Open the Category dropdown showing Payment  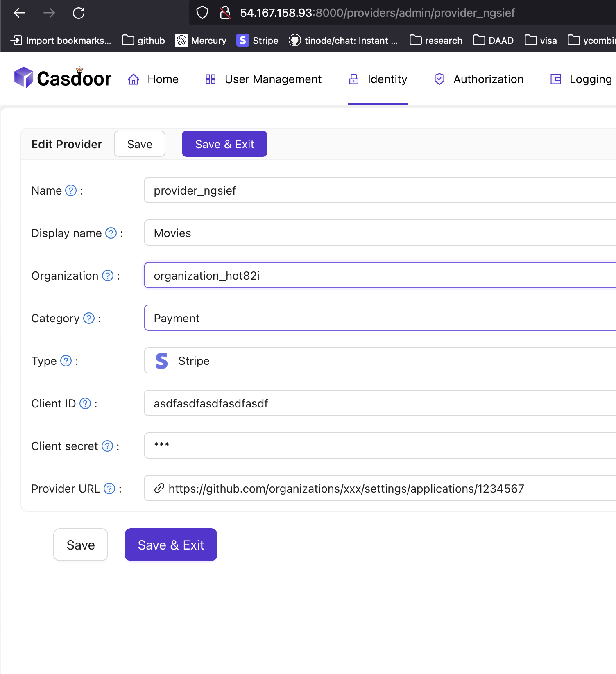coord(380,318)
